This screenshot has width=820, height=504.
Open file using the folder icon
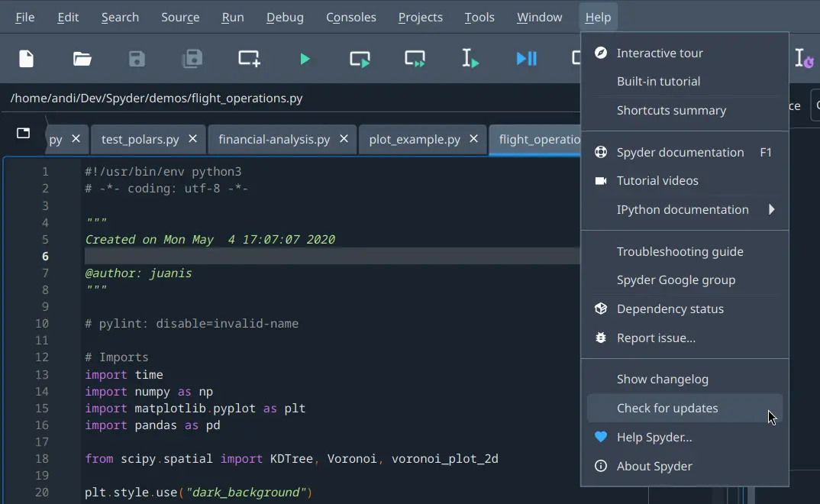[x=82, y=59]
